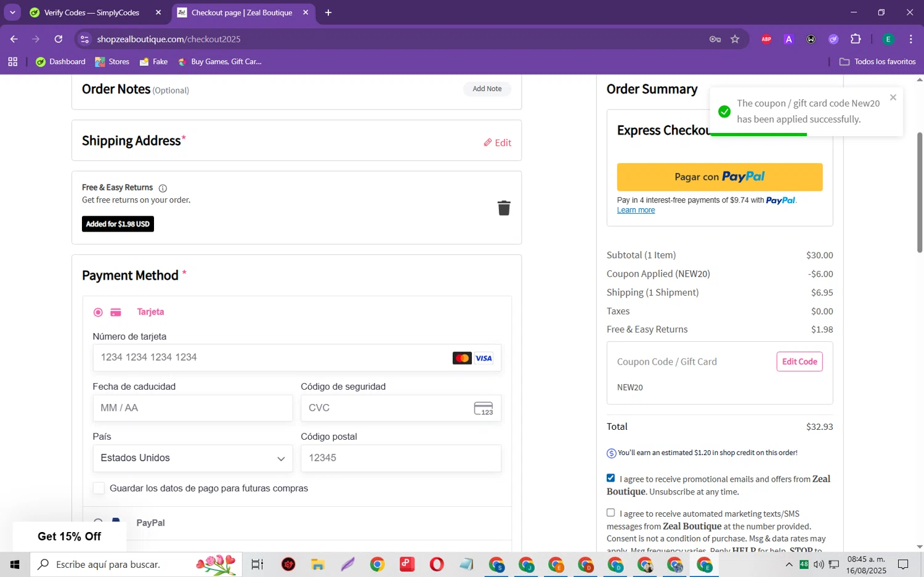The width and height of the screenshot is (924, 577).
Task: Dismiss the coupon applied notification
Action: click(x=893, y=97)
